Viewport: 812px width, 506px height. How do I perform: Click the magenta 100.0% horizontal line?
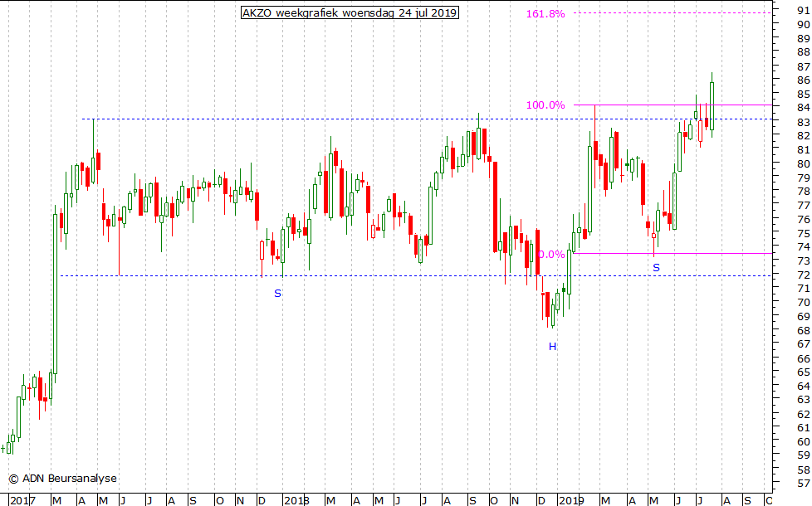(673, 105)
